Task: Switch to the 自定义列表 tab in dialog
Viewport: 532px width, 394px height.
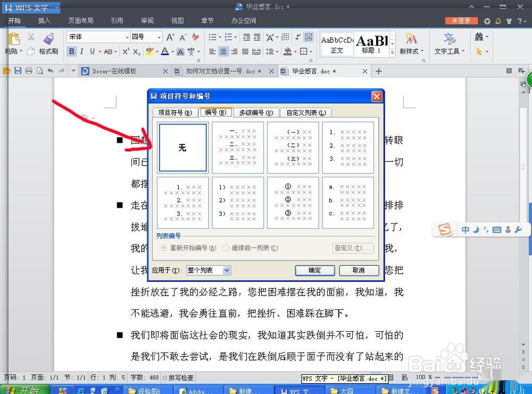Action: 306,112
